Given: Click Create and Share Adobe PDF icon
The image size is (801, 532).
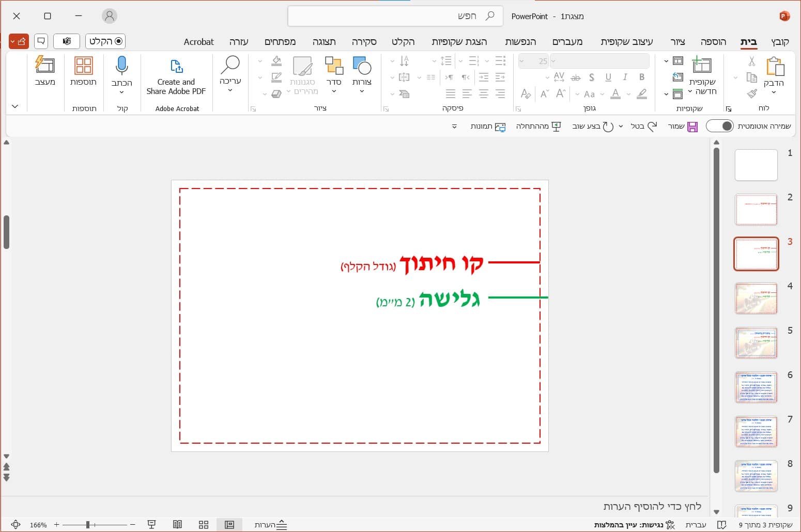Looking at the screenshot, I should [176, 66].
